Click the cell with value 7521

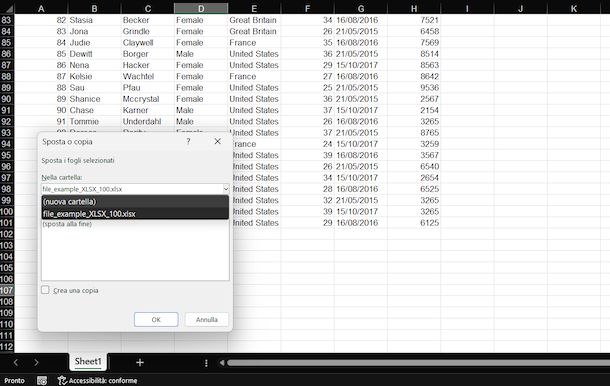click(414, 20)
